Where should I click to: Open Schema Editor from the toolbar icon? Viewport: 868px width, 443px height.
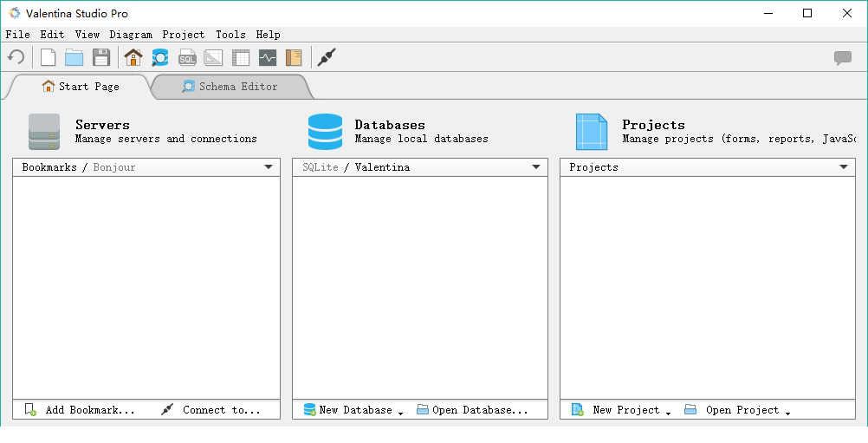[x=160, y=58]
